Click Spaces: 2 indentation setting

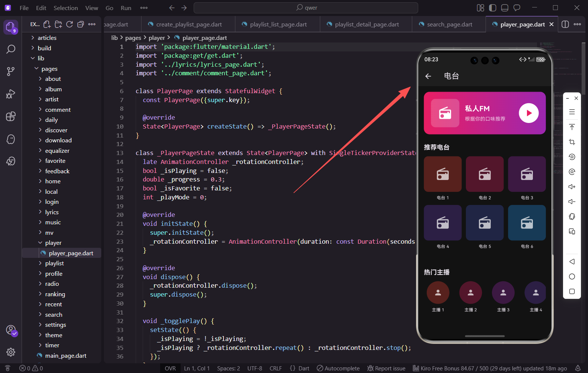click(228, 368)
